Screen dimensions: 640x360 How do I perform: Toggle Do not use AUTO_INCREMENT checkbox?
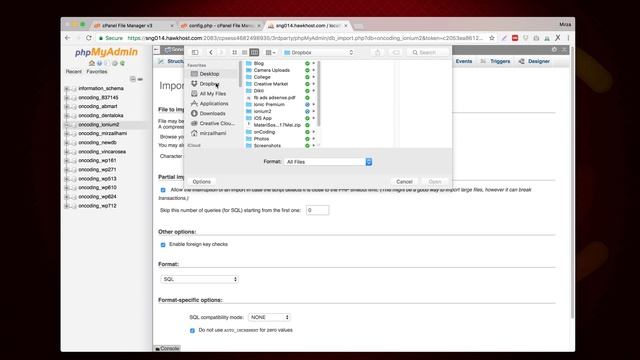tap(192, 330)
